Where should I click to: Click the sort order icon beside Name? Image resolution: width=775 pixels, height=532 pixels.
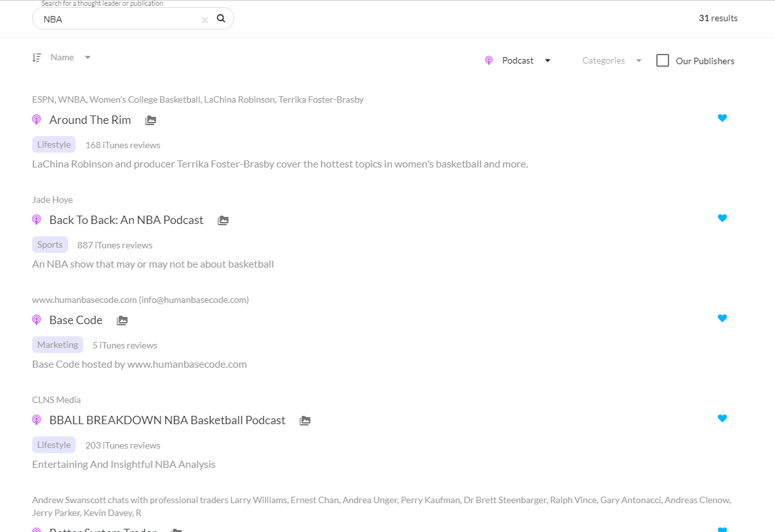coord(37,58)
